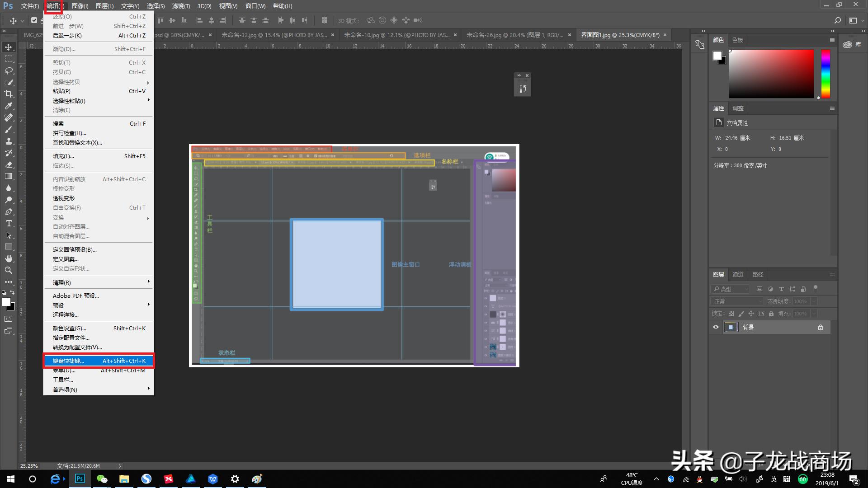Select the Hand tool
The image size is (868, 488).
pos(9,258)
